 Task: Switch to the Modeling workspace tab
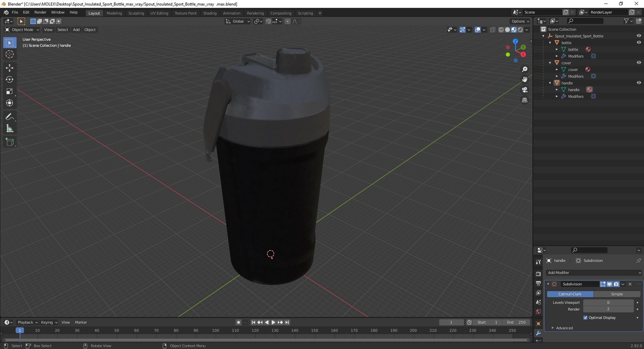(x=114, y=13)
